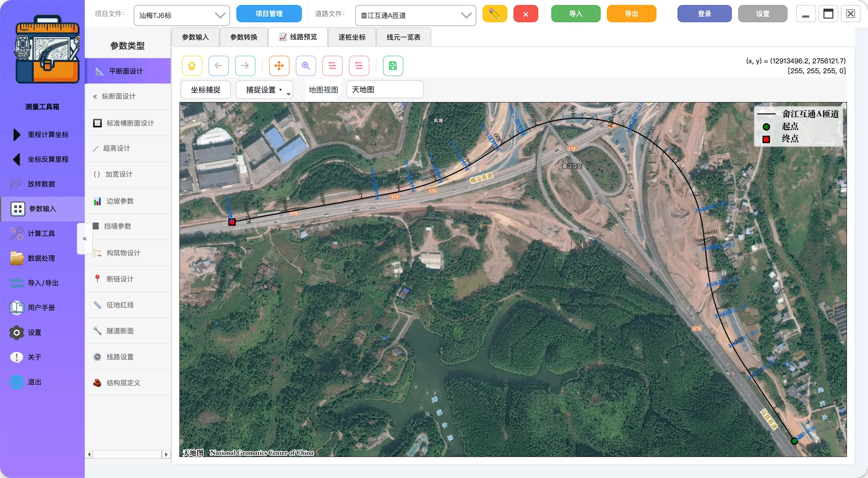Save the figure with the green disk icon
Screen dimensions: 868x478
(393, 66)
